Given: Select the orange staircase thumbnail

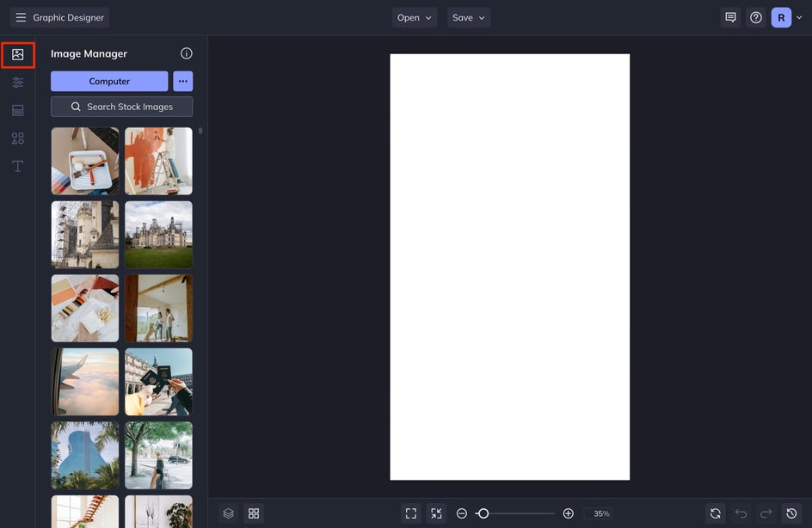Looking at the screenshot, I should click(85, 512).
